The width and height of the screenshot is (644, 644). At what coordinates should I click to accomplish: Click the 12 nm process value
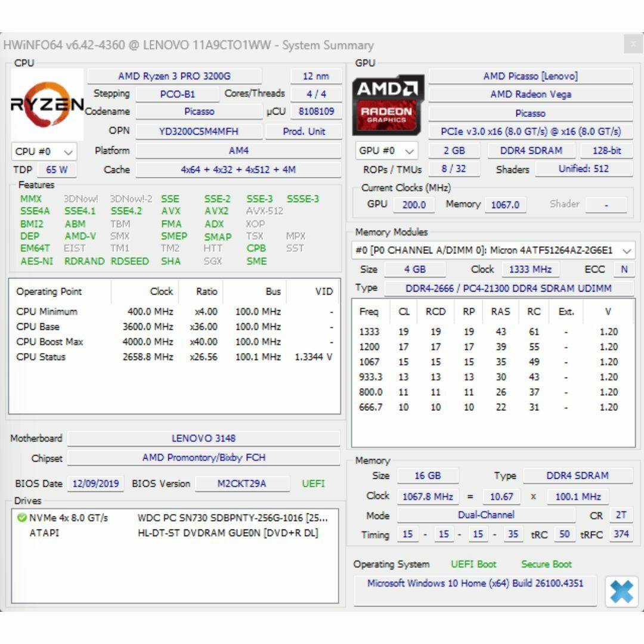(x=316, y=76)
